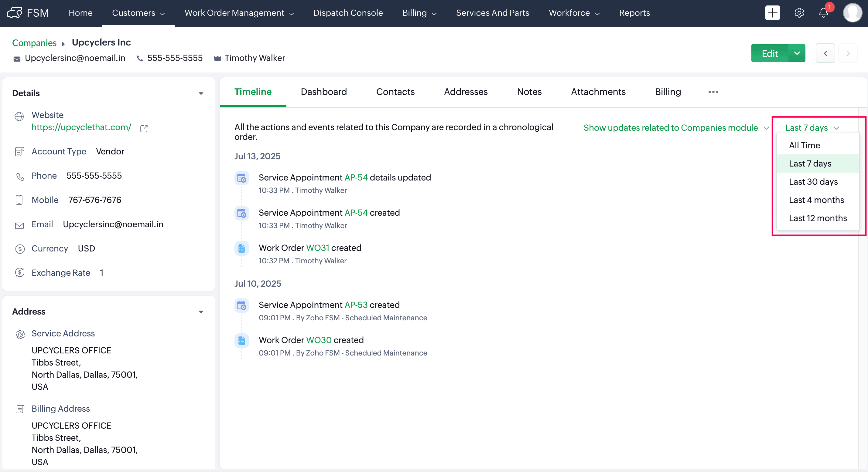868x472 pixels.
Task: Click the green Edit button
Action: coord(769,53)
